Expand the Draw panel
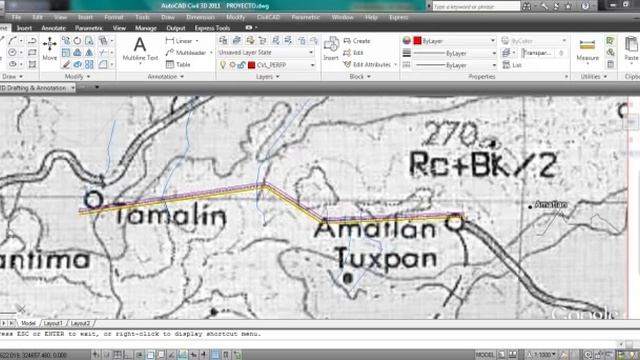The image size is (640, 360). (12, 77)
